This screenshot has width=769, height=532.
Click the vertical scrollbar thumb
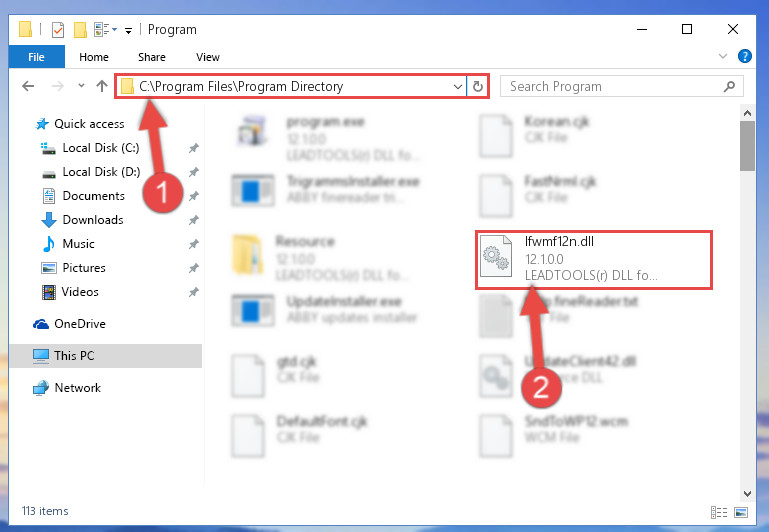pyautogui.click(x=747, y=146)
